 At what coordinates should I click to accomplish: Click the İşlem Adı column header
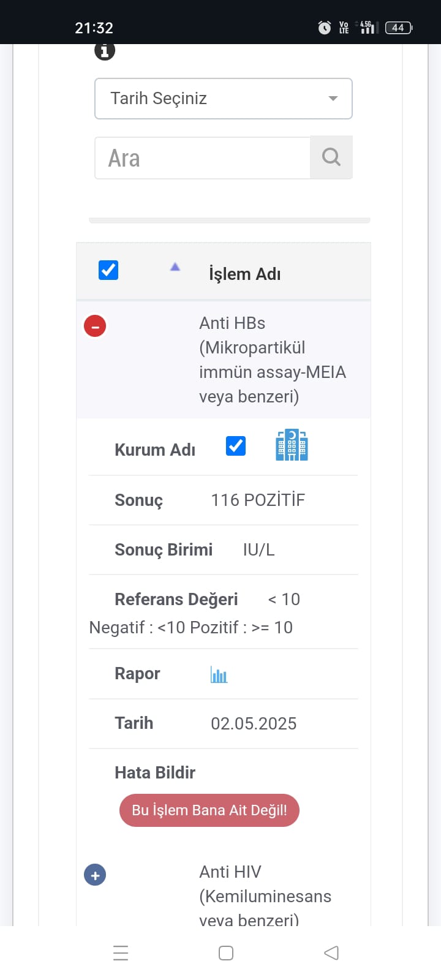pyautogui.click(x=244, y=274)
